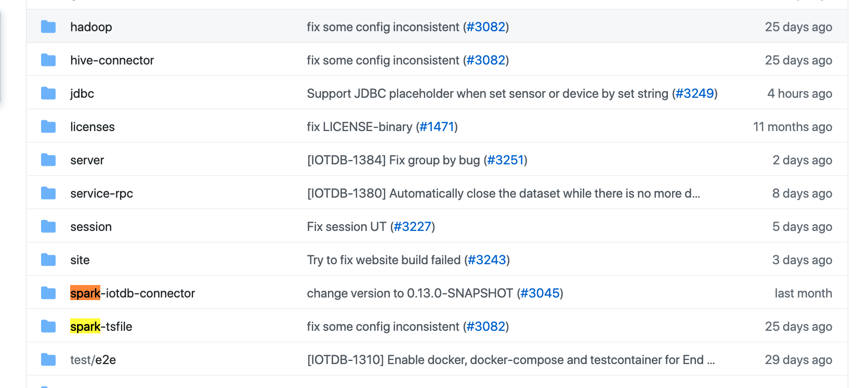Open the test/e2e directory

point(93,360)
